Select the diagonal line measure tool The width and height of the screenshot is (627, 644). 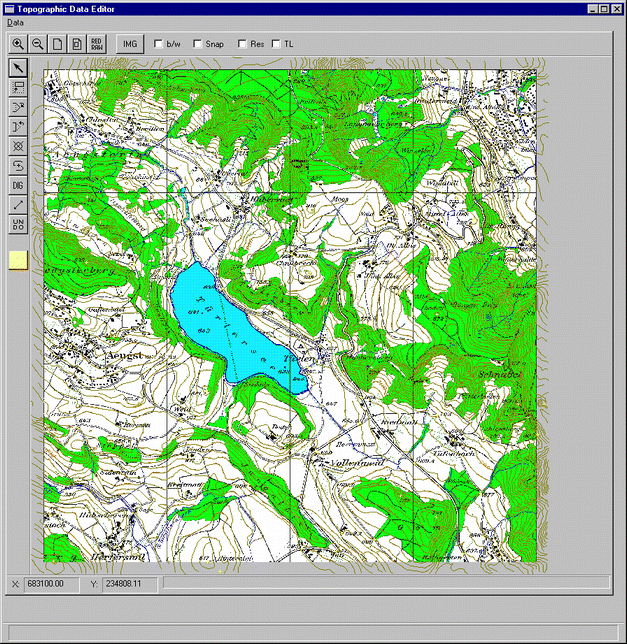[19, 204]
